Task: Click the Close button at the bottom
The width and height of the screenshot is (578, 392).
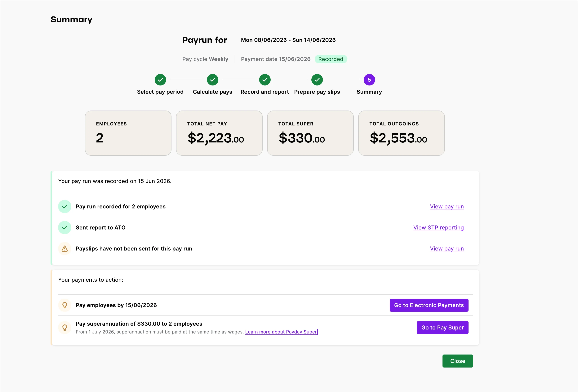Action: point(457,361)
